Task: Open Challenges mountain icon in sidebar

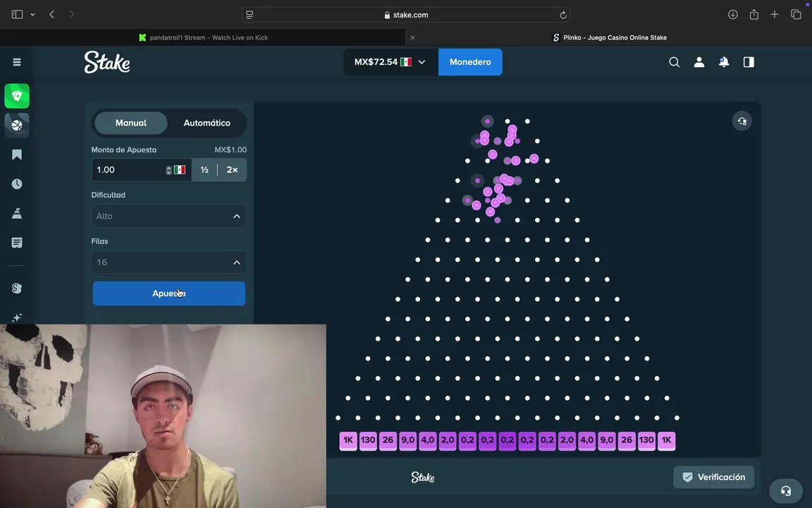Action: click(17, 213)
